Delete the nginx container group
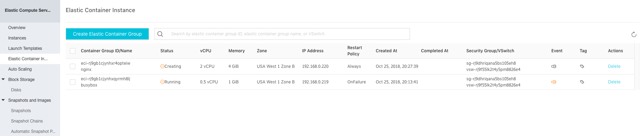The height and width of the screenshot is (136, 644). pos(614,66)
